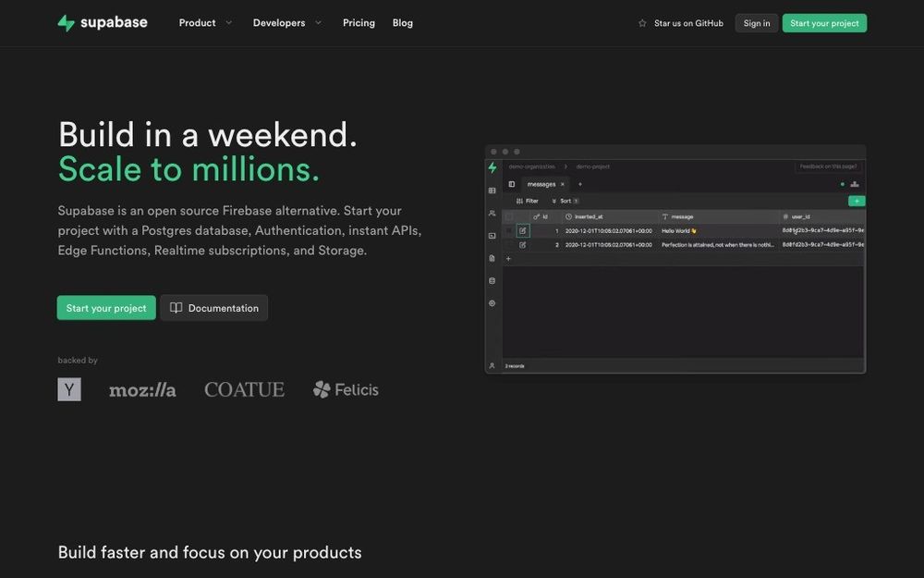924x578 pixels.
Task: Click the Sign in button
Action: [x=757, y=23]
